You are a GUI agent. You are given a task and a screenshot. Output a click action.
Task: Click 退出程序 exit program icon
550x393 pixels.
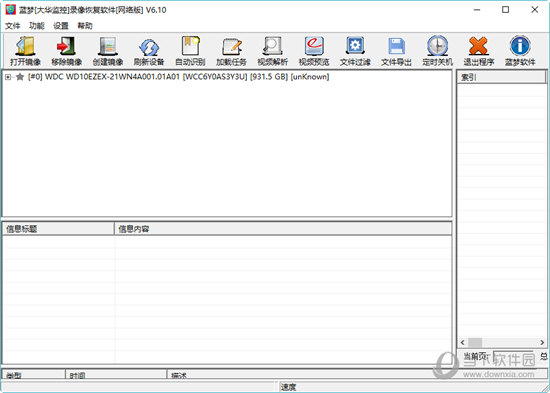(x=479, y=51)
